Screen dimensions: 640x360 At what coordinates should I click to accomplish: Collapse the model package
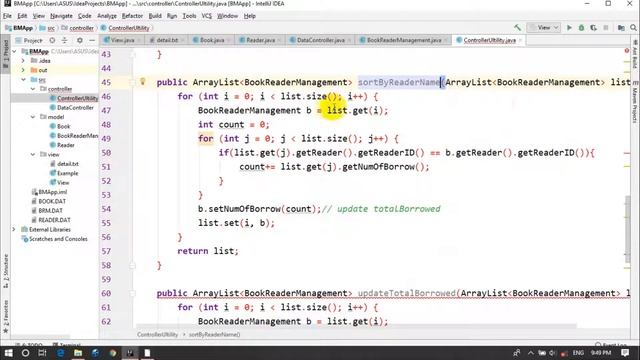tap(33, 117)
